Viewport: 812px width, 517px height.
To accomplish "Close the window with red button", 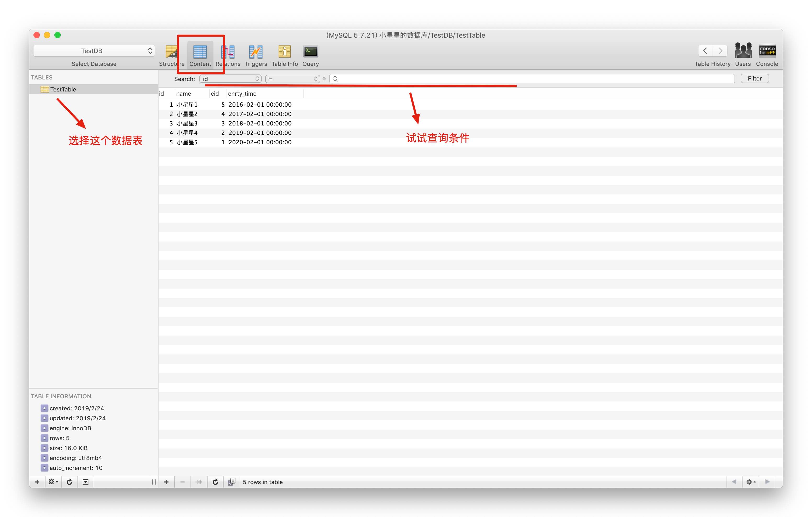I will [37, 35].
